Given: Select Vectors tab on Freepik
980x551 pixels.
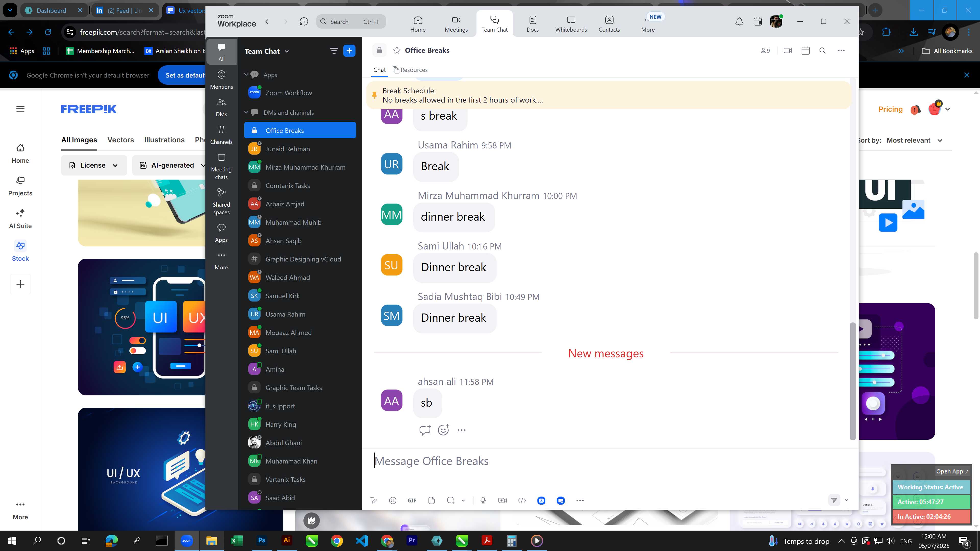Looking at the screenshot, I should click(x=120, y=140).
